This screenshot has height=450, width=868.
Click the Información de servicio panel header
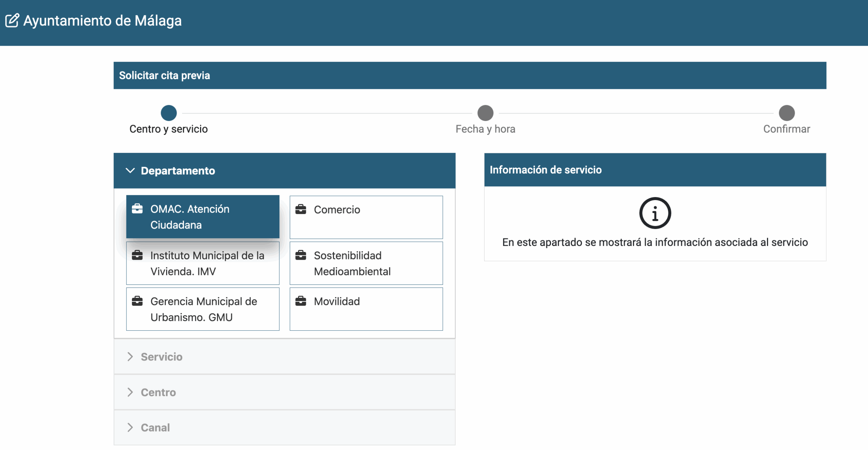(x=655, y=170)
